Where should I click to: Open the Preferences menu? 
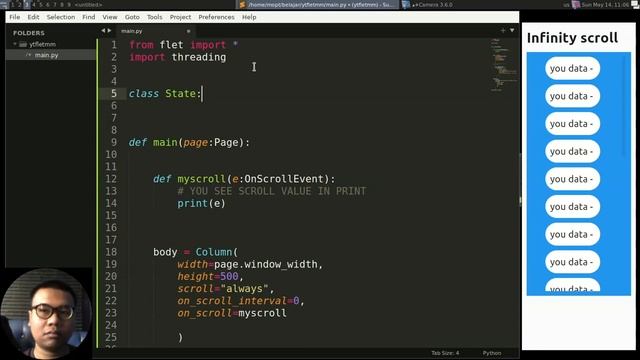click(x=216, y=17)
